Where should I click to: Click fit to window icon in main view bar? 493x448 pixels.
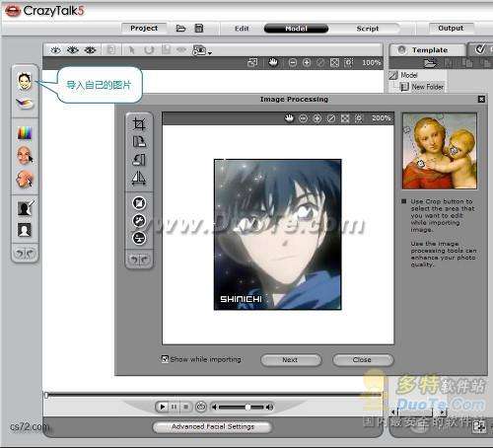pos(334,62)
